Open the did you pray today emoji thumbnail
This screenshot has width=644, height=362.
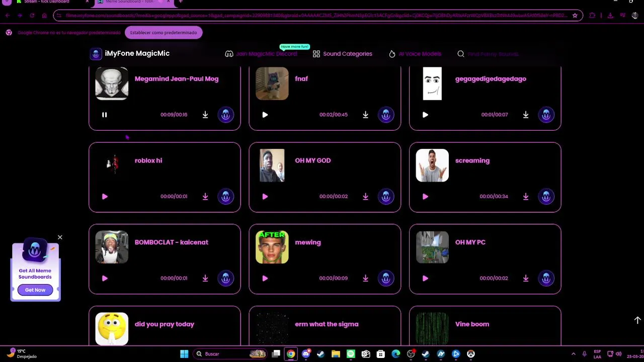[112, 329]
